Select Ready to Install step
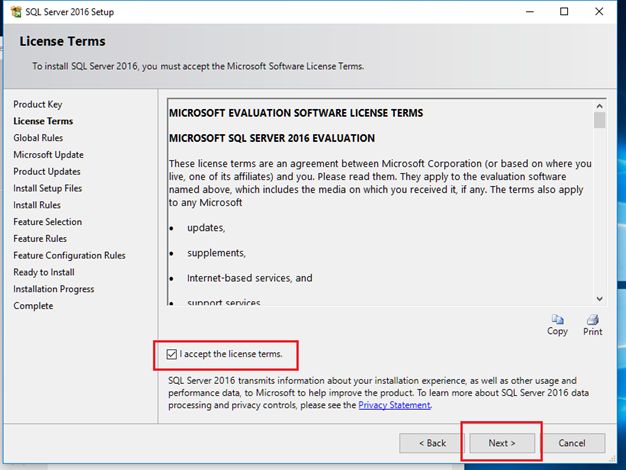Viewport: 626px width, 470px height. 44,272
